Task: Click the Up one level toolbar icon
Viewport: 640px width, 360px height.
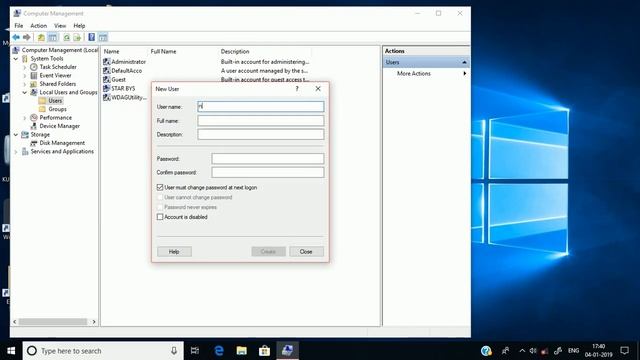Action: coord(41,38)
